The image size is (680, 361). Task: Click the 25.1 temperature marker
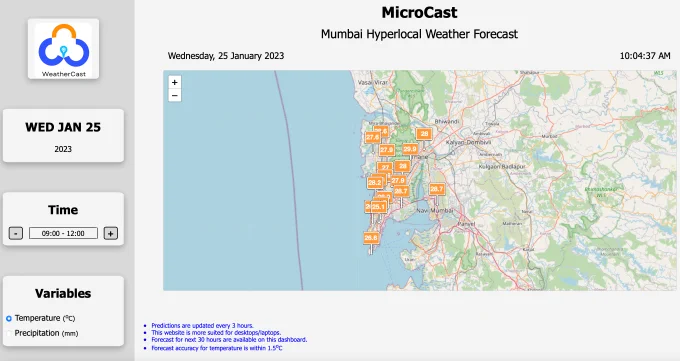click(378, 207)
